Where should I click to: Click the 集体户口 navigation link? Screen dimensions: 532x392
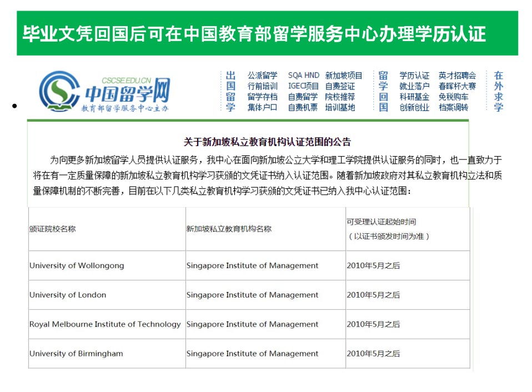(262, 107)
